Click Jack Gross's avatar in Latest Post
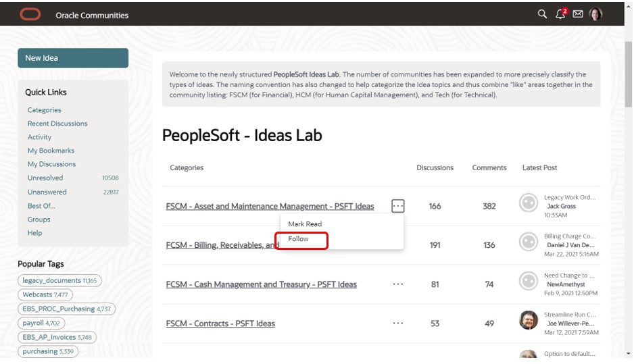Screen dimensions: 634x364 (528, 203)
